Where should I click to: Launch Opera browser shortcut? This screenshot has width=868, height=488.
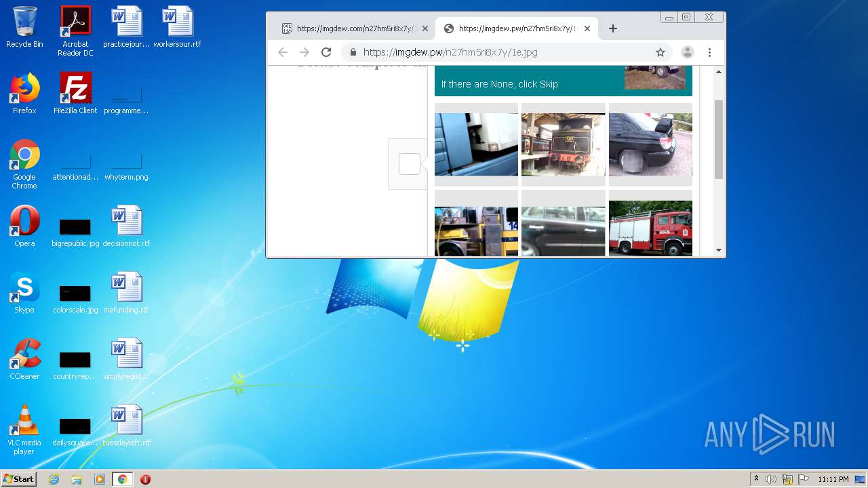click(x=24, y=226)
